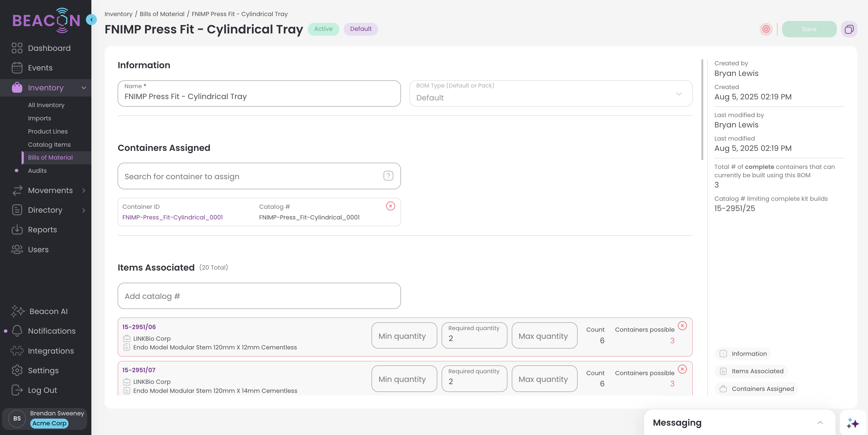Open Catalog Items submenu entry

[49, 144]
